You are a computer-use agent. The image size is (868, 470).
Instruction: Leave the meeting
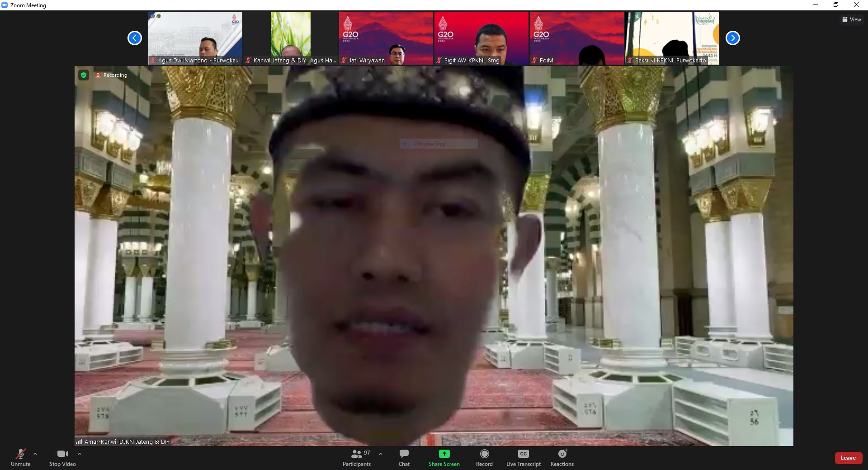[x=848, y=458]
